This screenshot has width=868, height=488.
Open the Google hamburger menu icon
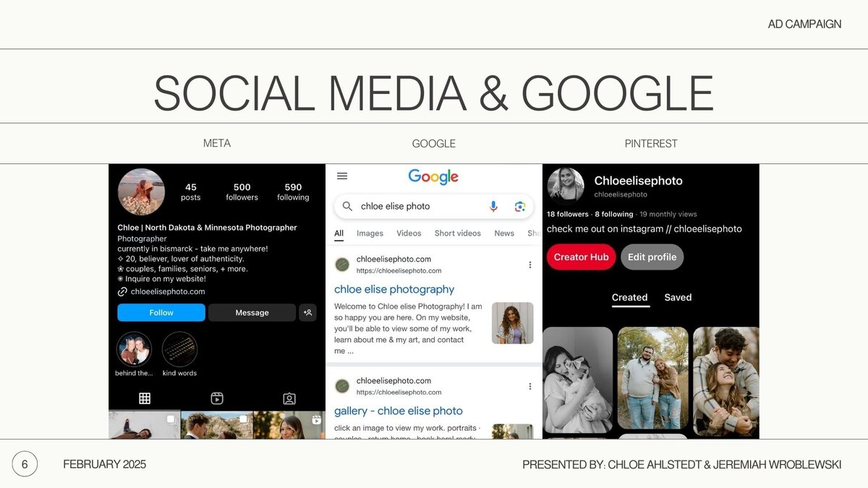342,176
